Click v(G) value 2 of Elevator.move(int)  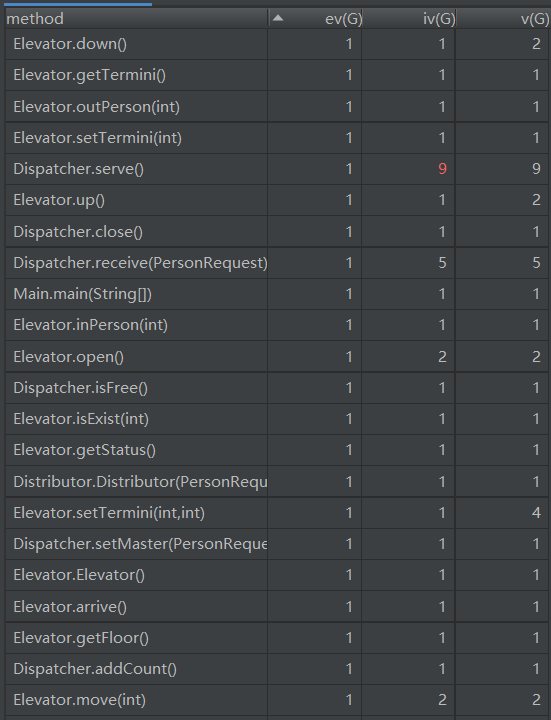click(x=536, y=700)
